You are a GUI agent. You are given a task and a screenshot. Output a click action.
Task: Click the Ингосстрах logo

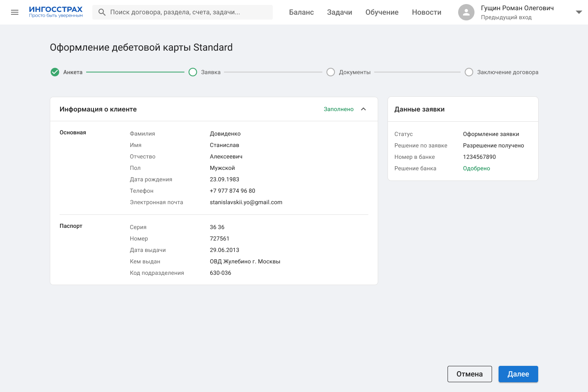(56, 12)
